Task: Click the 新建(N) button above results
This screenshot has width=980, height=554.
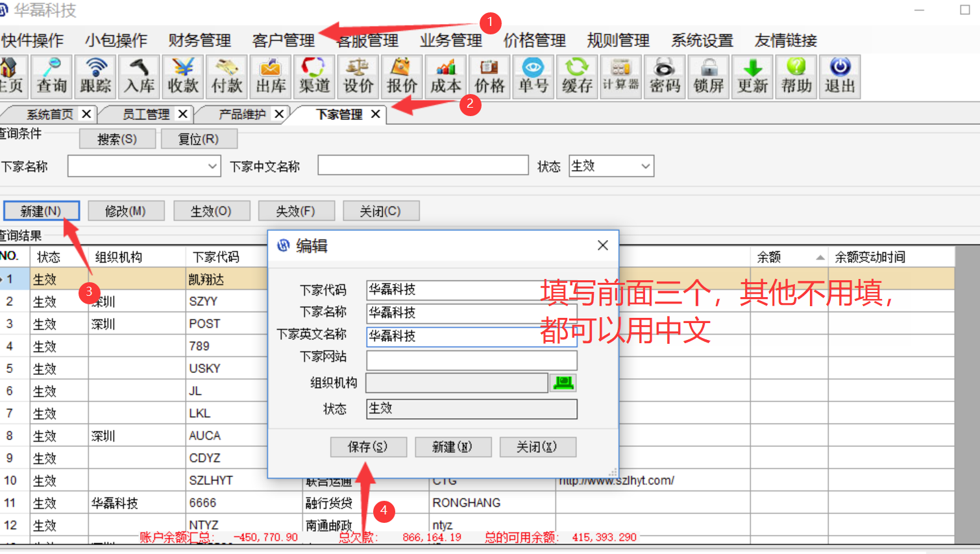Action: [x=41, y=211]
